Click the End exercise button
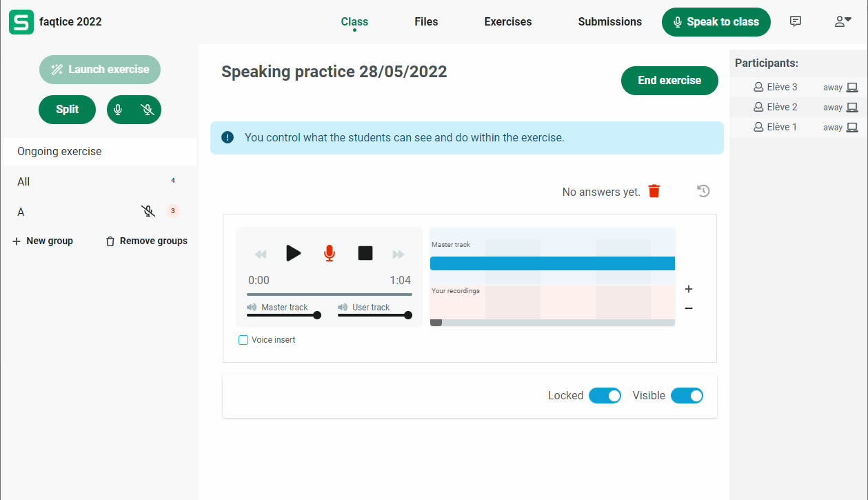The height and width of the screenshot is (500, 868). (x=669, y=81)
